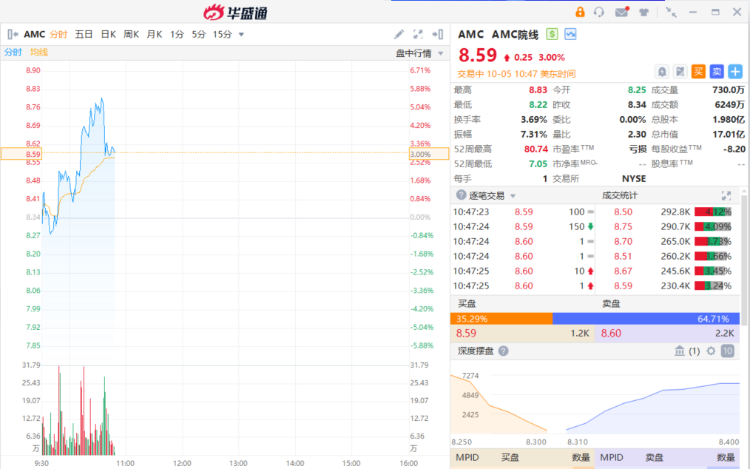This screenshot has width=750, height=469.
Task: Toggle the 分时 line legend
Action: [x=13, y=52]
